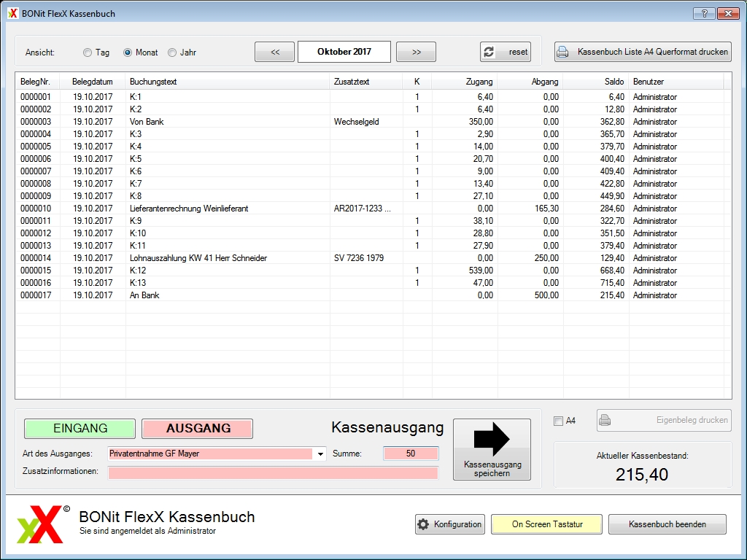Click the Oktober 2017 date display
The image size is (747, 560).
[344, 52]
